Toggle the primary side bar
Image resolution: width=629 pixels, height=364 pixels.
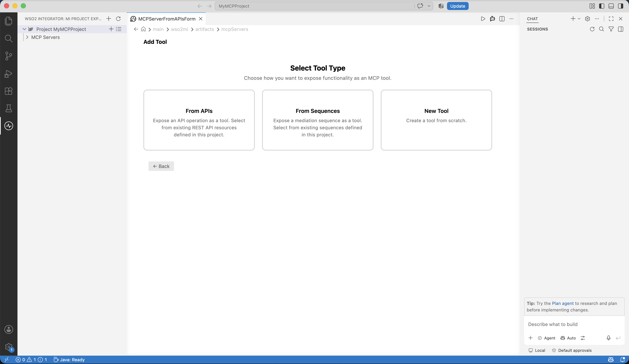click(602, 6)
